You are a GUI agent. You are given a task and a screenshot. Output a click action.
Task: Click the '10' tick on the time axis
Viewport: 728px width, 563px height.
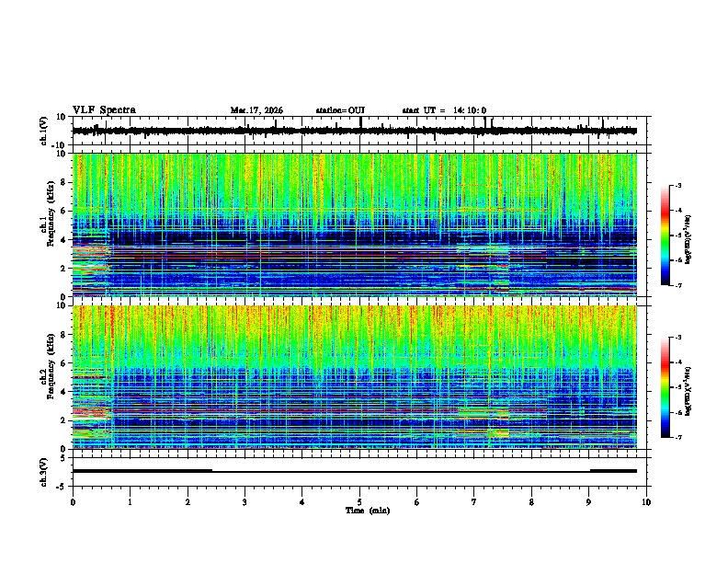[x=646, y=502]
